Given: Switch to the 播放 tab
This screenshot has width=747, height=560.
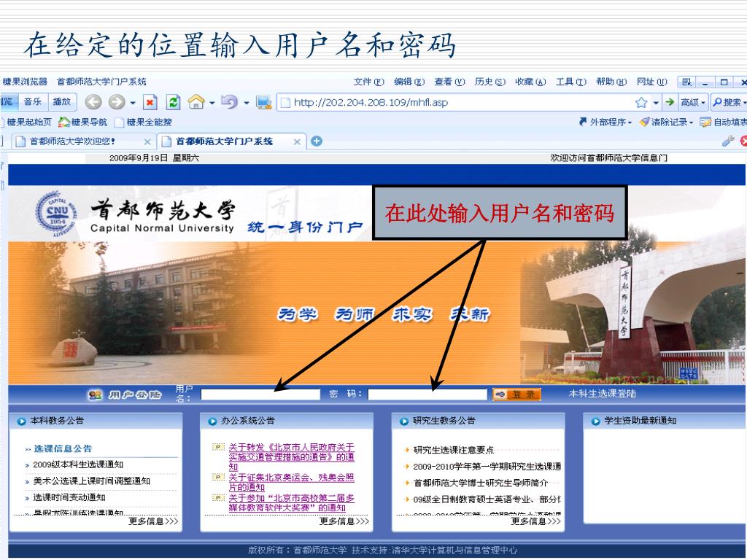Looking at the screenshot, I should click(62, 101).
